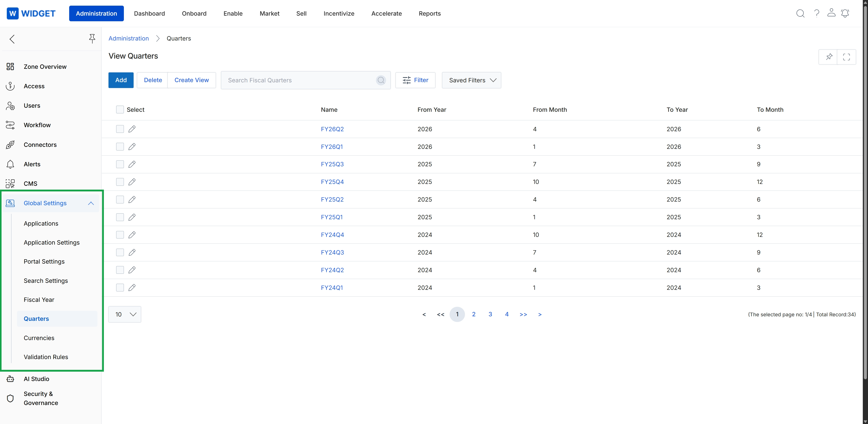This screenshot has height=424, width=868.
Task: Collapse the Global Settings section
Action: [91, 203]
